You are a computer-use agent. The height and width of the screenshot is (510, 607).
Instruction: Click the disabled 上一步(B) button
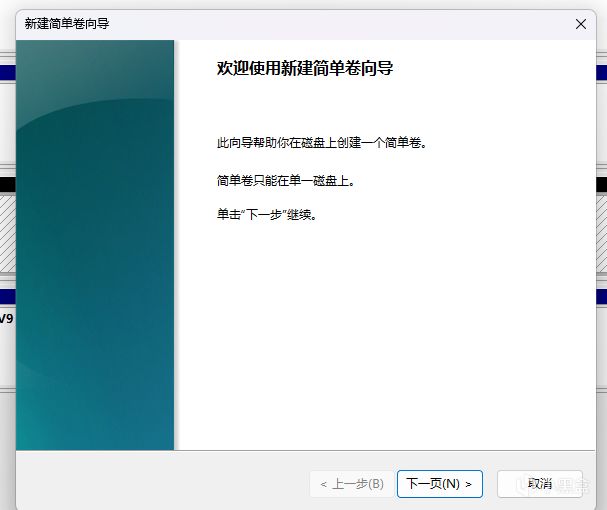pos(352,484)
